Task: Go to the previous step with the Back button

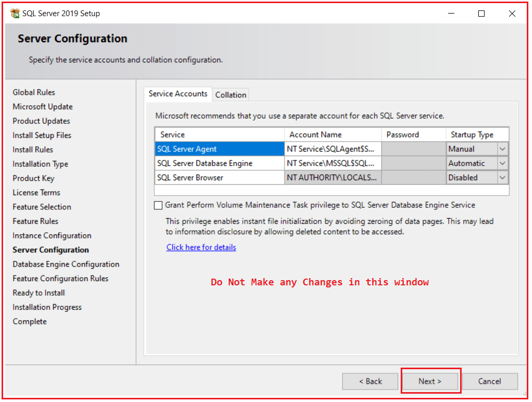Action: point(370,381)
